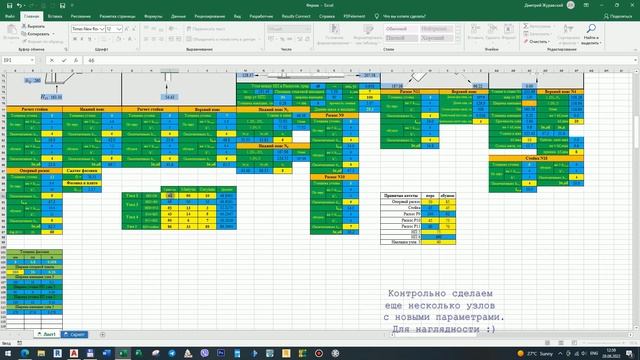This screenshot has height=360, width=640.
Task: Click the Page Layout view icon in status bar
Action: [561, 343]
